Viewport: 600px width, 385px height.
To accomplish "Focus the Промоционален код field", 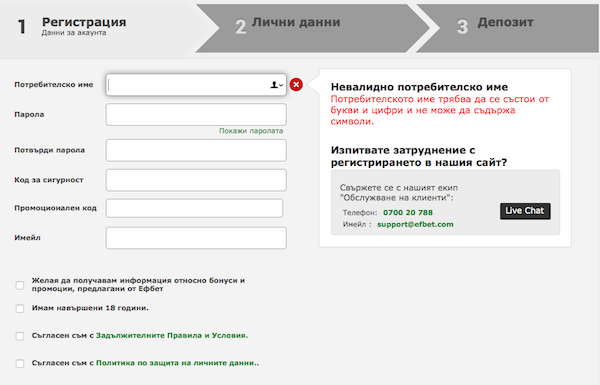I will click(x=194, y=208).
